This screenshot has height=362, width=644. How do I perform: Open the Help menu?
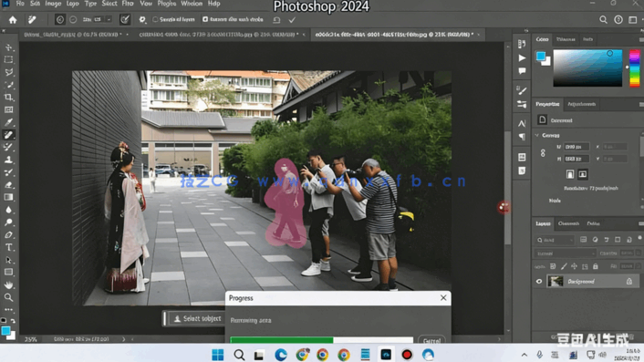214,4
